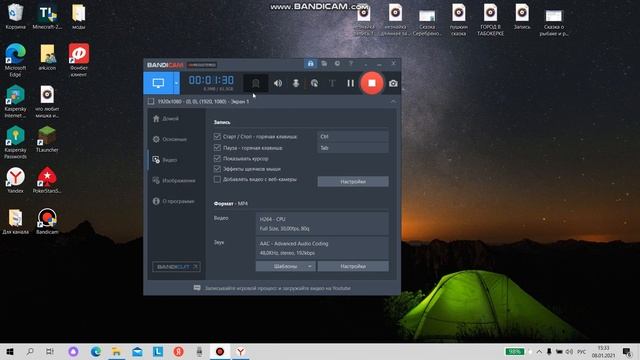Image resolution: width=640 pixels, height=360 pixels.
Task: Open the Для канала desktop folder
Action: 16,221
